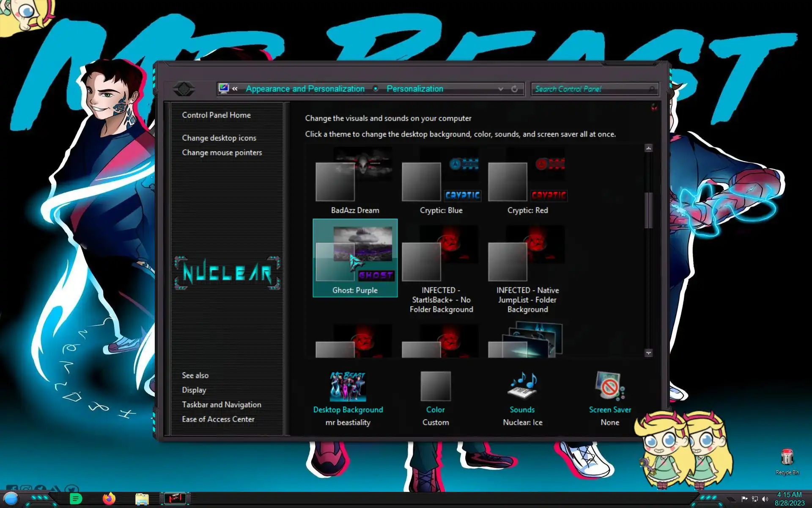Open Control Panel Home link
This screenshot has height=508, width=812.
click(216, 115)
